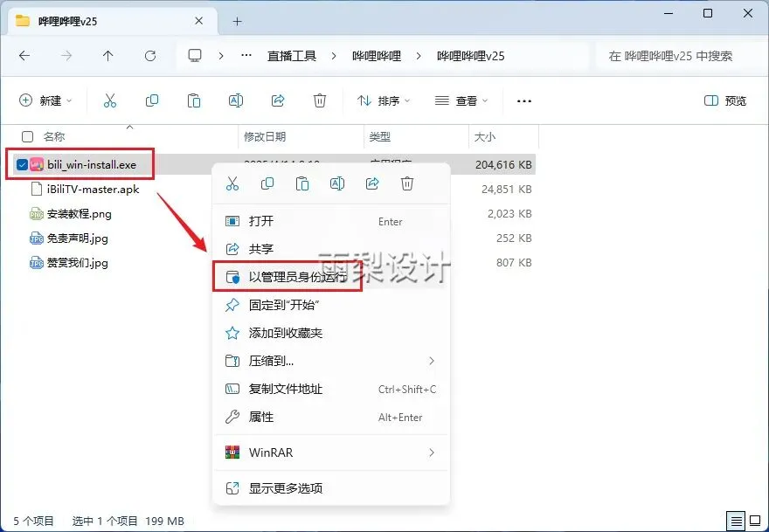Open the 新建 dropdown

point(45,100)
